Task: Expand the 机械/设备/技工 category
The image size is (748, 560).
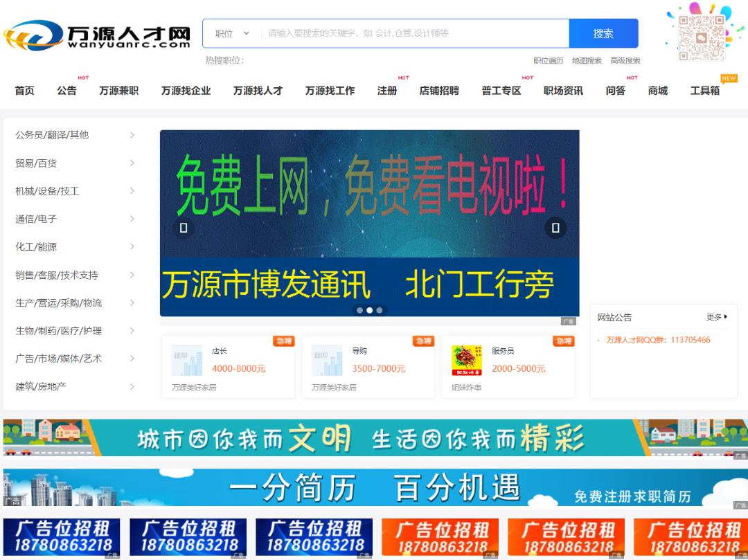Action: 75,191
